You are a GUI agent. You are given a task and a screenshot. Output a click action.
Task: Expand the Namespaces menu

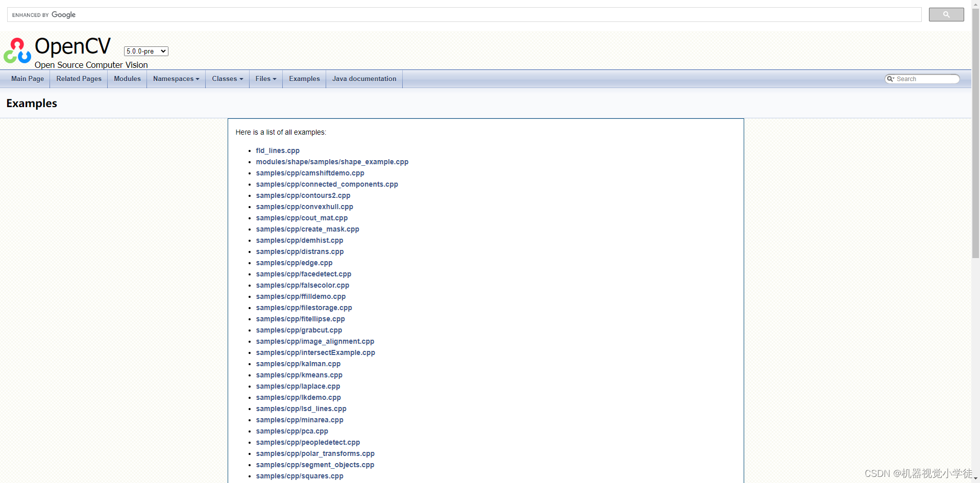[x=176, y=79]
